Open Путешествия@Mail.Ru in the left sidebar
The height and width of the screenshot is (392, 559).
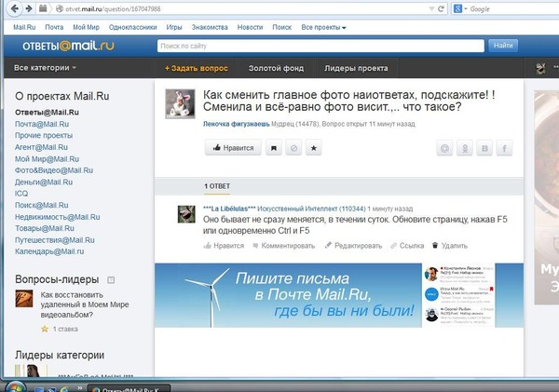[x=55, y=240]
